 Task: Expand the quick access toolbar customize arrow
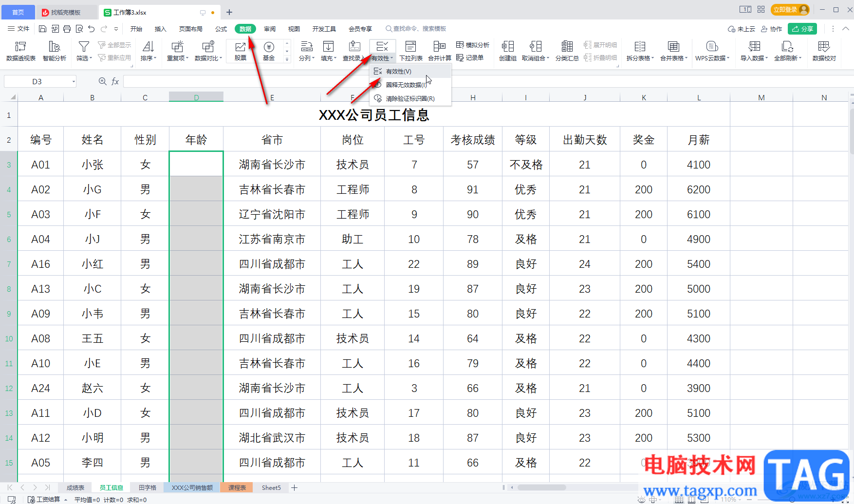coord(116,29)
